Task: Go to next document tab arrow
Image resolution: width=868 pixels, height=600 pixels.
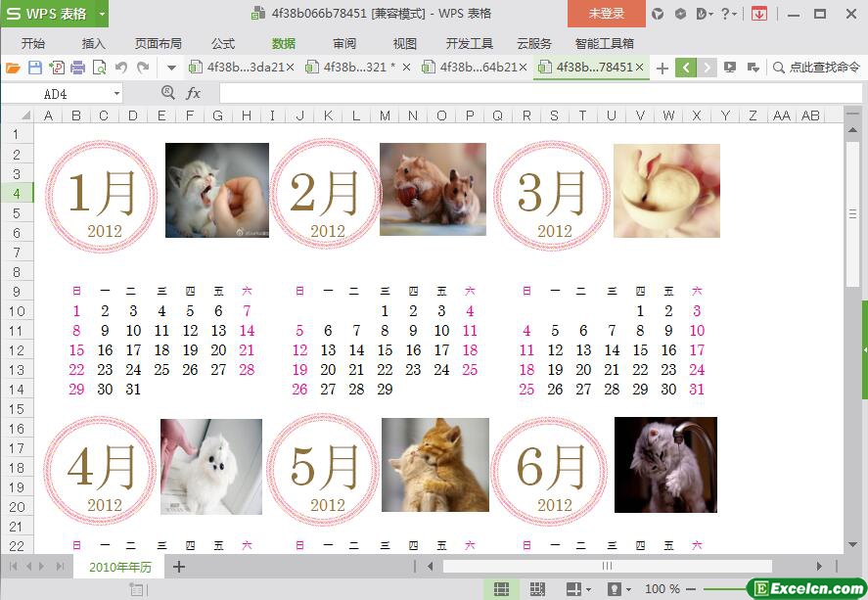Action: click(x=707, y=68)
